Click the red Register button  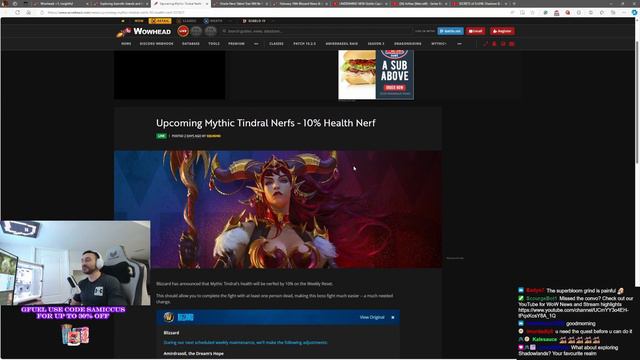point(502,31)
